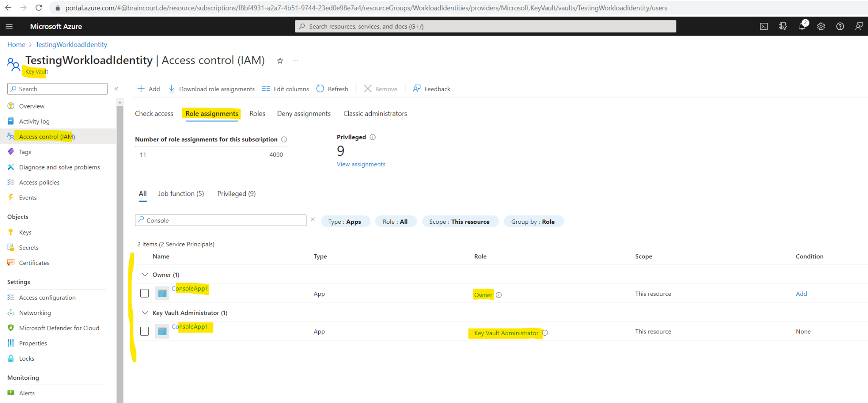The height and width of the screenshot is (403, 868).
Task: Click the View assignments link
Action: point(361,164)
